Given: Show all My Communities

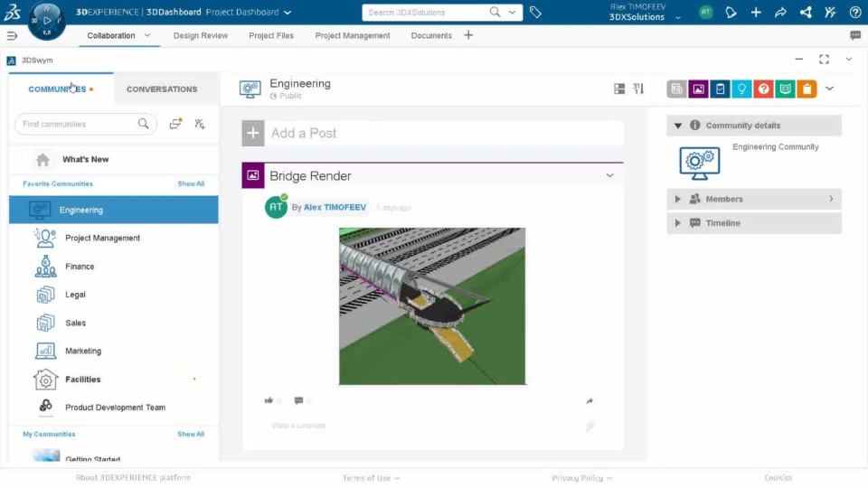Looking at the screenshot, I should point(191,435).
